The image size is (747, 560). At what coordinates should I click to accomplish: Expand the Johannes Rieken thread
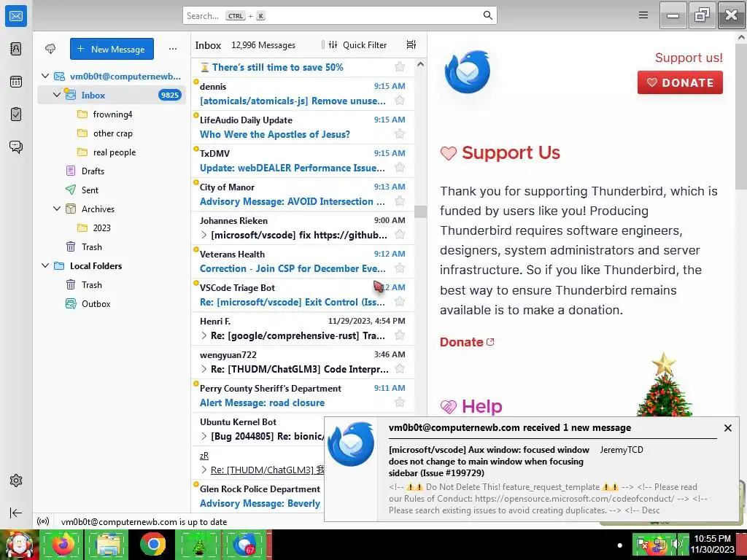204,235
